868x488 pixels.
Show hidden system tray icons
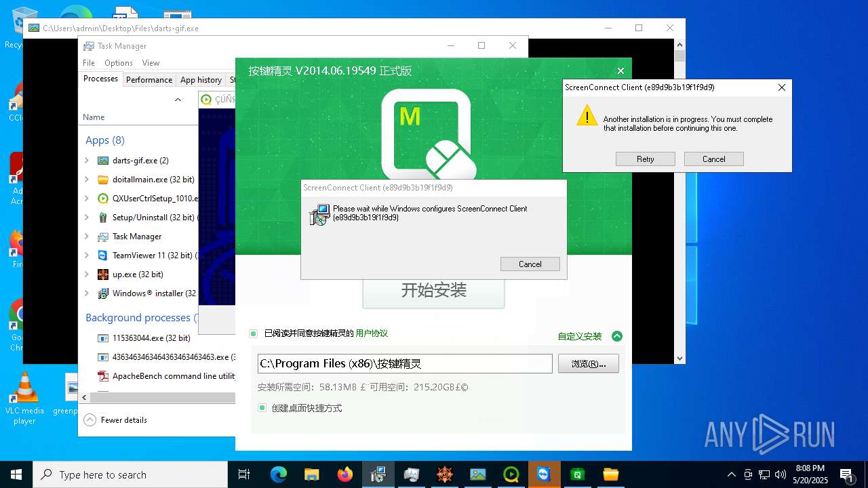(x=731, y=474)
